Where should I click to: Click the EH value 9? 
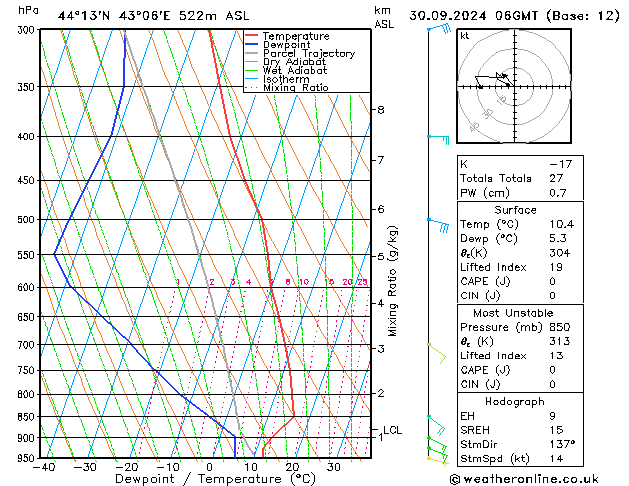[x=552, y=416]
